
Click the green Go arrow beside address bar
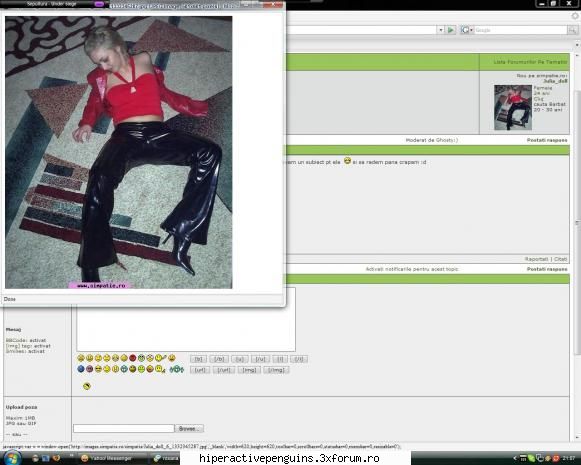[451, 30]
